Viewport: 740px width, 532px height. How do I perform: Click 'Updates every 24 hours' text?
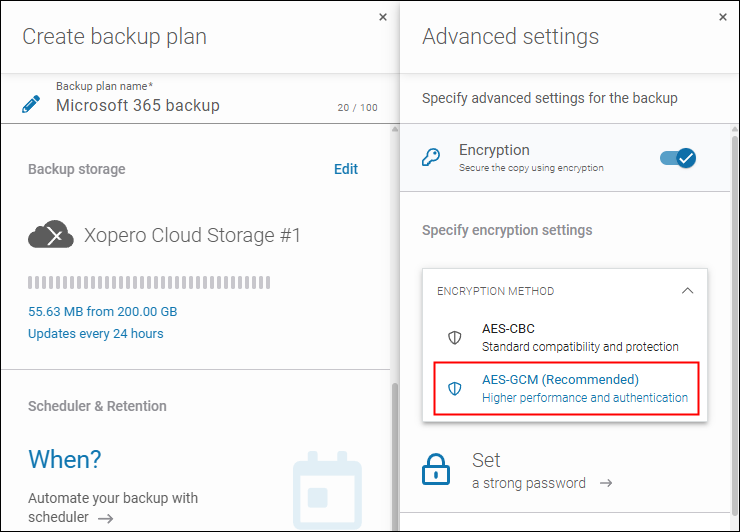tap(95, 334)
